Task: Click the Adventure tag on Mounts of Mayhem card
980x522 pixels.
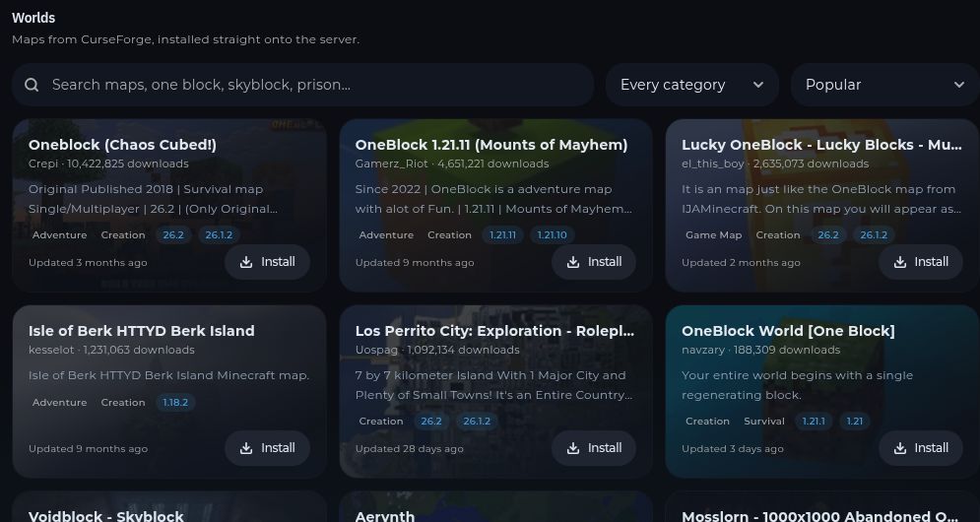Action: click(386, 235)
